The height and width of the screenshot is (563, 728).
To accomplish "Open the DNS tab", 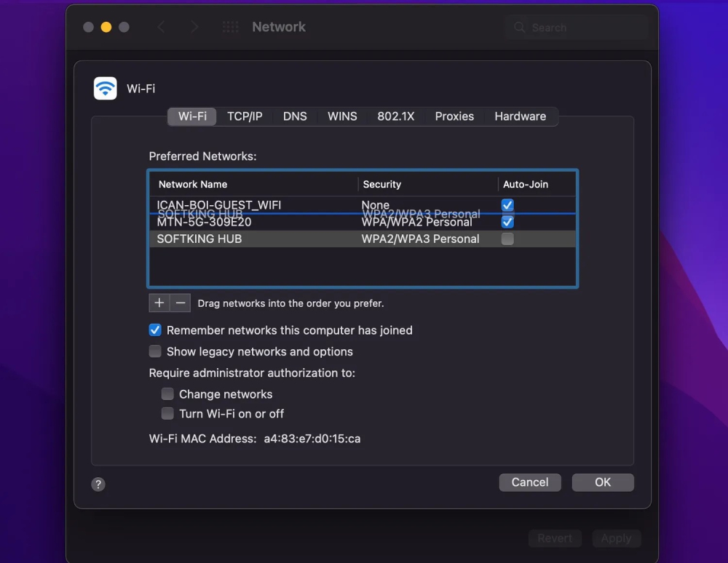I will tap(295, 116).
